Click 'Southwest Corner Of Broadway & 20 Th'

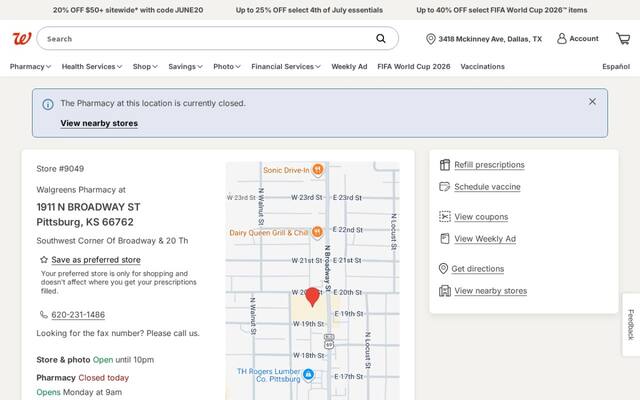point(112,241)
